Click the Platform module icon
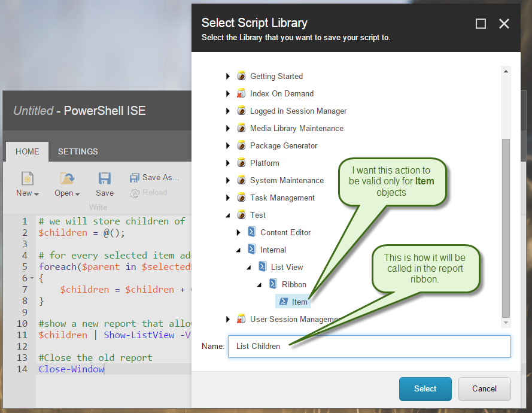The image size is (532, 413). point(241,163)
